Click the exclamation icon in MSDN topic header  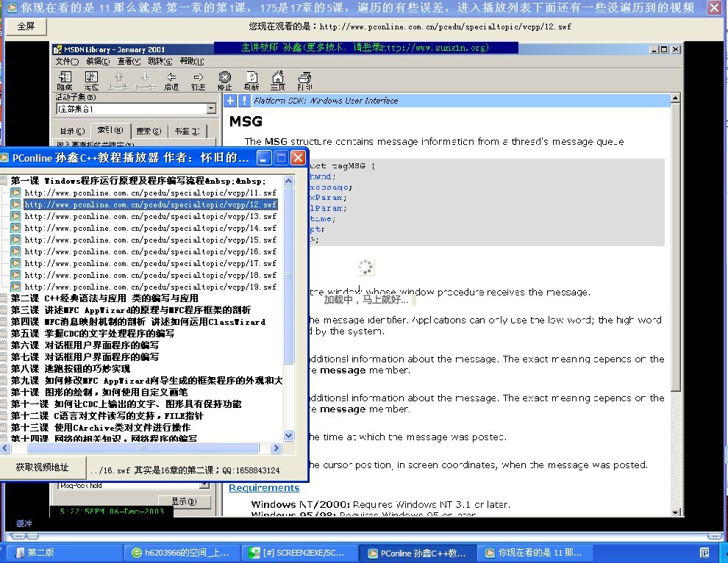[244, 101]
